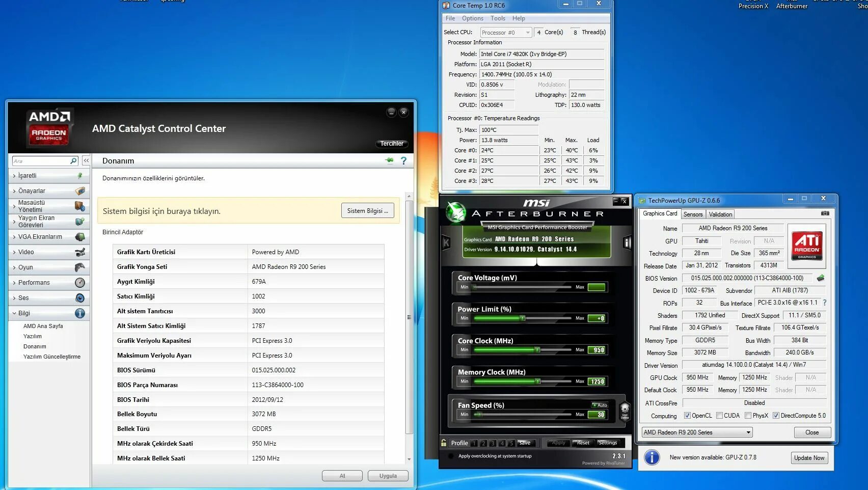Click the Memory Clock slider handle
The image size is (868, 490).
537,382
